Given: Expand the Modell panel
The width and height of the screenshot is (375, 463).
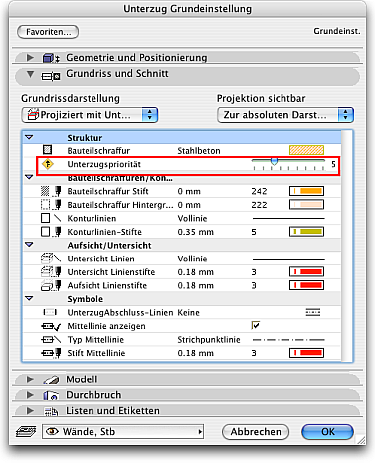Looking at the screenshot, I should (30, 379).
